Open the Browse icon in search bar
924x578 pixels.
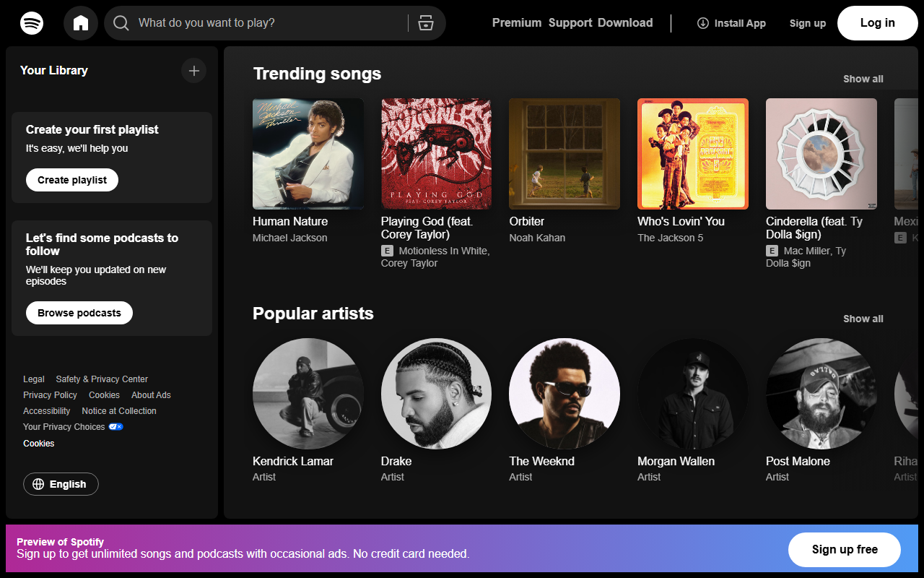[426, 23]
